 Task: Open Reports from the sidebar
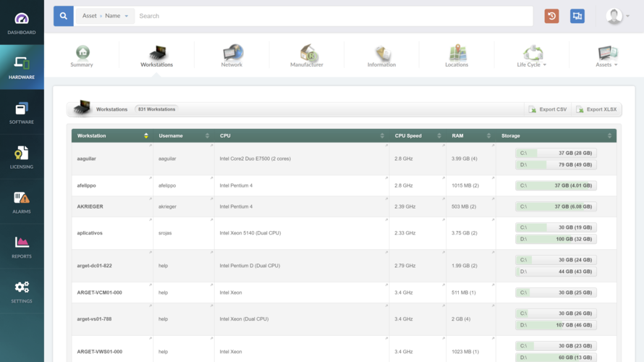22,247
